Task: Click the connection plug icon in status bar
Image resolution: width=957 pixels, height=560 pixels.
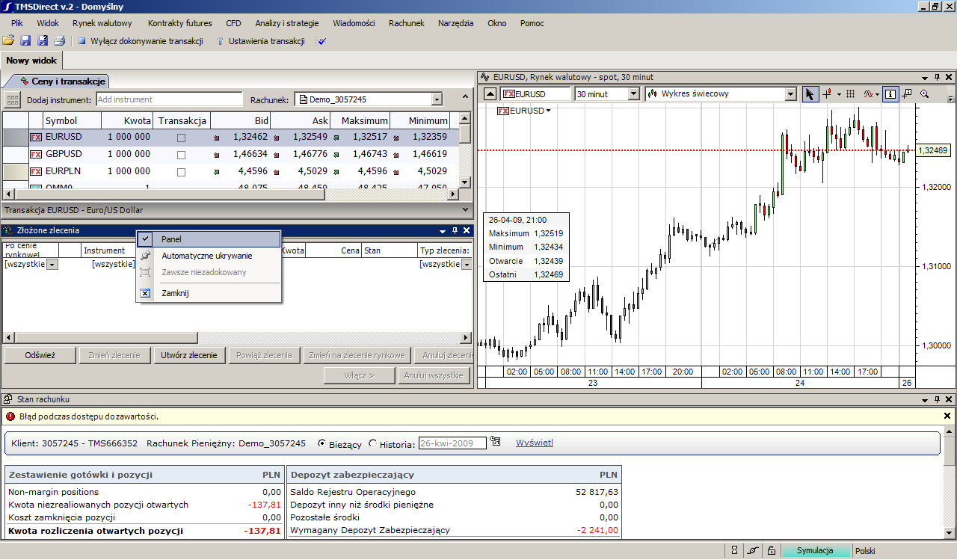Action: click(754, 550)
